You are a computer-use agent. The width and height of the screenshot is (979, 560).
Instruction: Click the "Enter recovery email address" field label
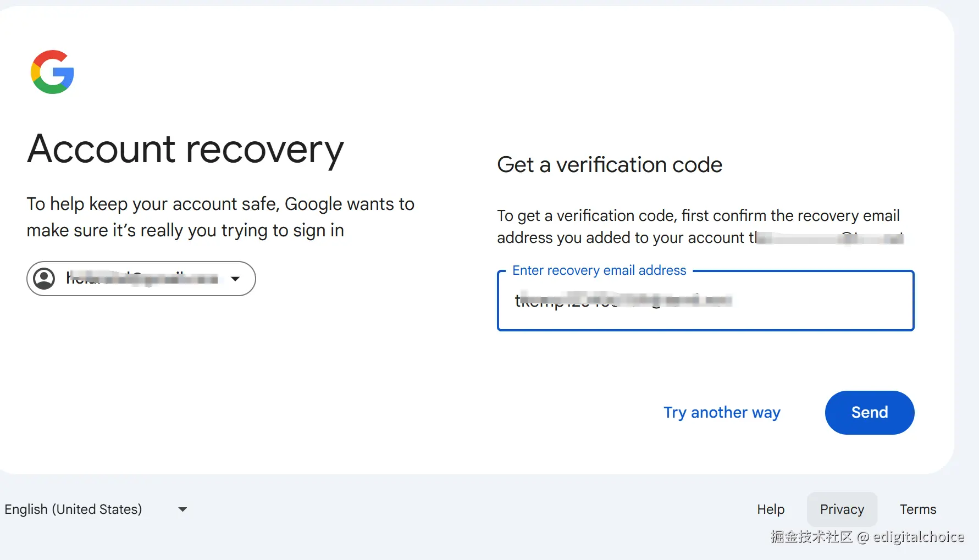pos(599,270)
